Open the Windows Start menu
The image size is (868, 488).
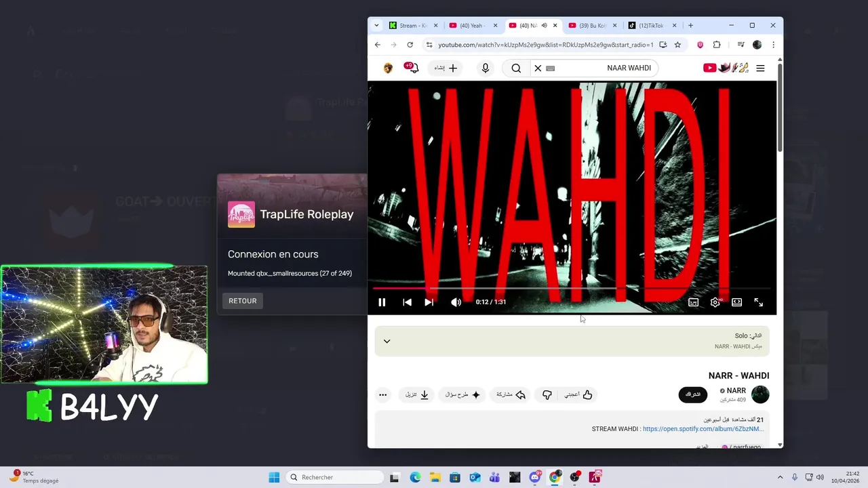[x=274, y=477]
